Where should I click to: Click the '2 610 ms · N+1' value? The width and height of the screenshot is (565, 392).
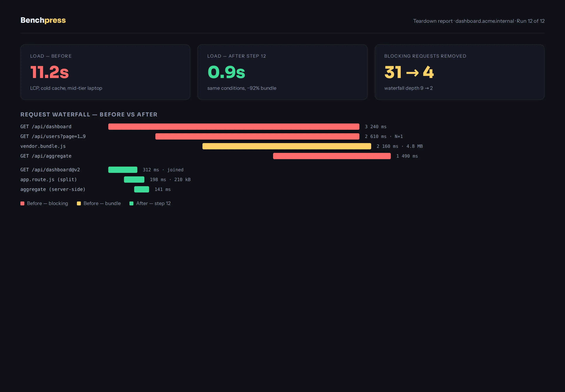click(384, 136)
